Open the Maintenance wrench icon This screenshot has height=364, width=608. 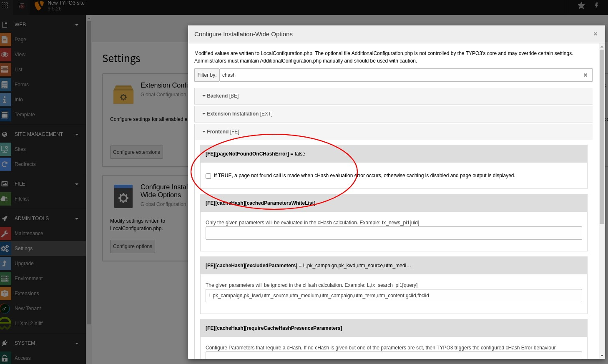click(x=5, y=233)
